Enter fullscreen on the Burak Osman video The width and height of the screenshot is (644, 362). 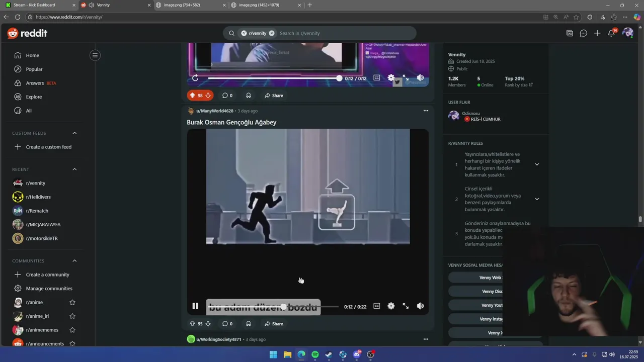tap(406, 306)
